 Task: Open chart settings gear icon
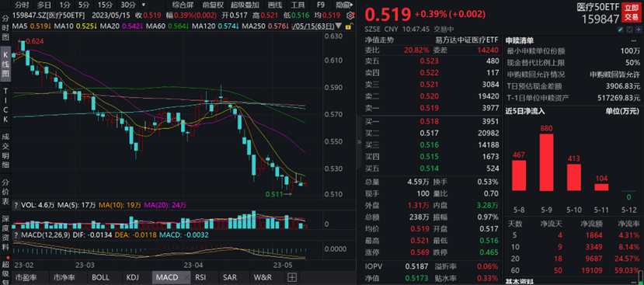(350, 16)
